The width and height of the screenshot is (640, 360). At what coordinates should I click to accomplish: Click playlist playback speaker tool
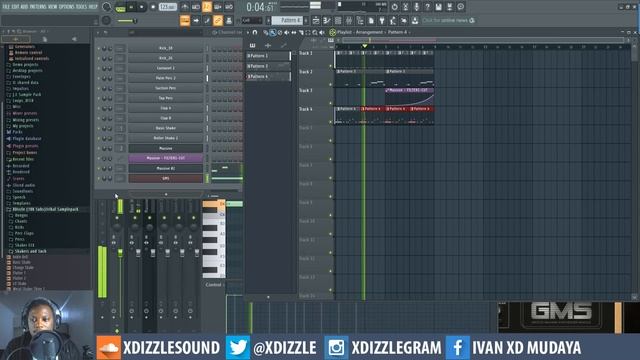pos(322,32)
